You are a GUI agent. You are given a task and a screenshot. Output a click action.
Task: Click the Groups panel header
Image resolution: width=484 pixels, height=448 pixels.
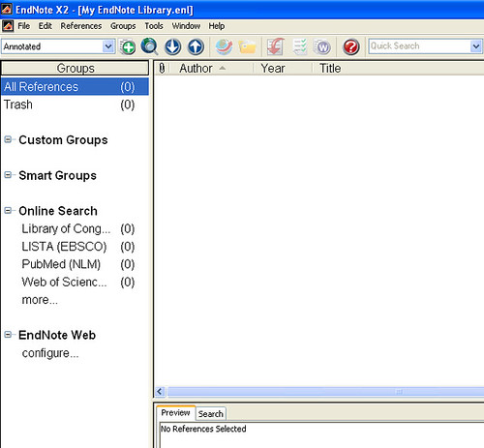click(75, 69)
